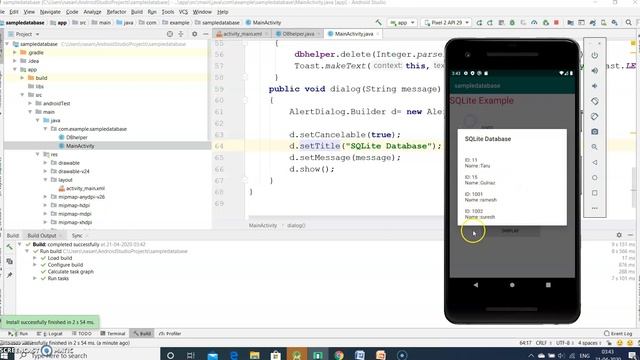Click the emulator zoom icon

pos(595,147)
